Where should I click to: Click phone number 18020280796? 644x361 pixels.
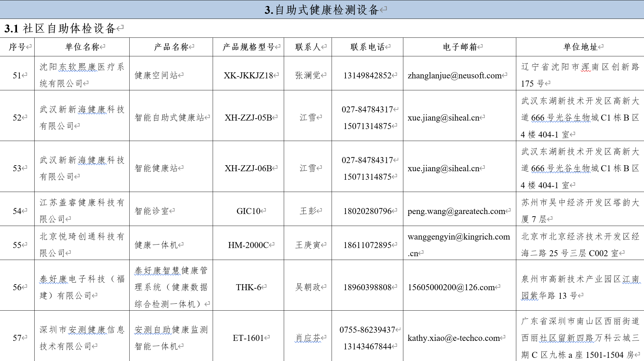(367, 211)
